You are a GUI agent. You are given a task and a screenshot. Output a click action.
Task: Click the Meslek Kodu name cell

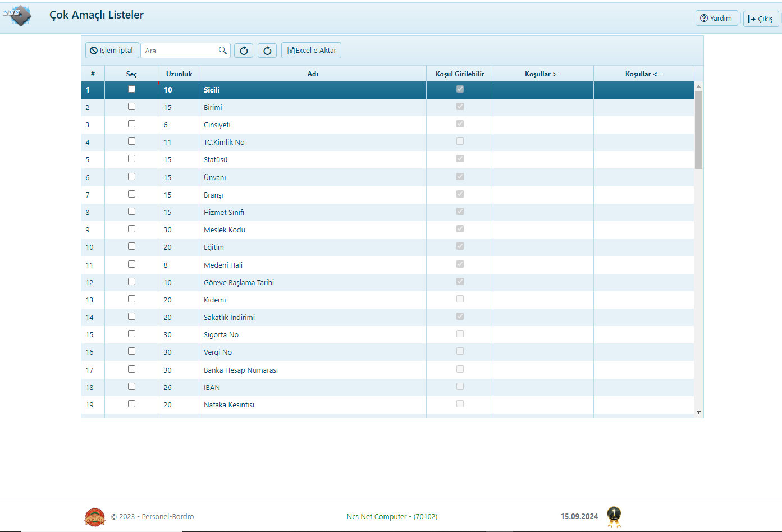[313, 230]
